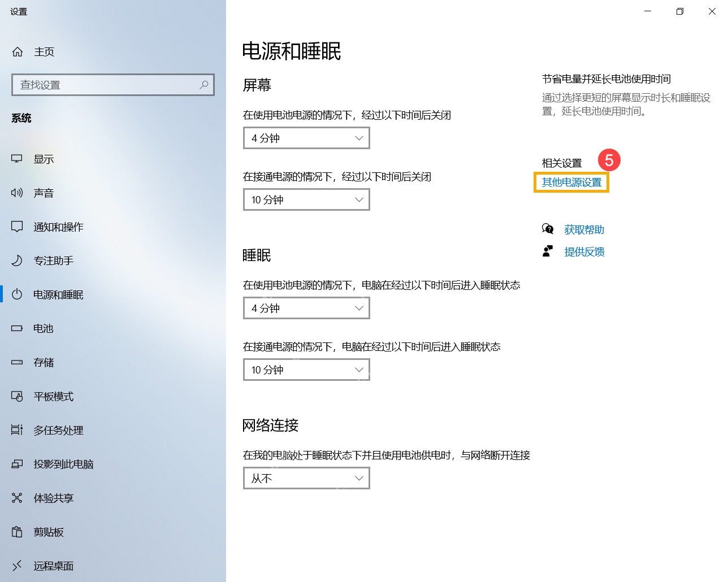This screenshot has height=582, width=728.
Task: Click the Get help chat icon
Action: pos(548,229)
